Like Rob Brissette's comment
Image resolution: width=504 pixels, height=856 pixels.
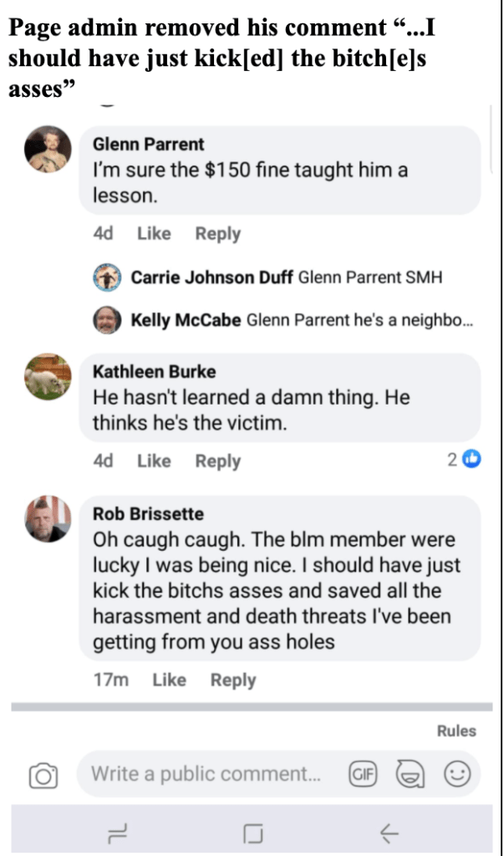(169, 680)
